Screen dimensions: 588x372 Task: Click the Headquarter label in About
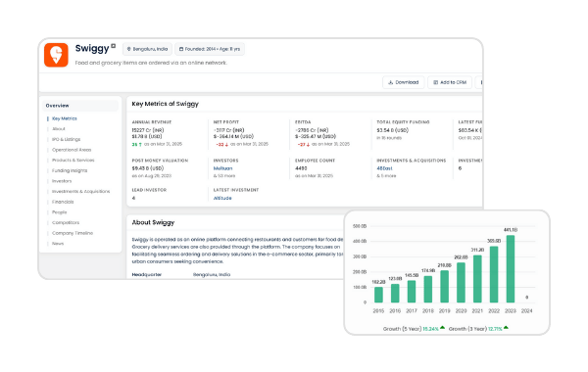point(147,275)
